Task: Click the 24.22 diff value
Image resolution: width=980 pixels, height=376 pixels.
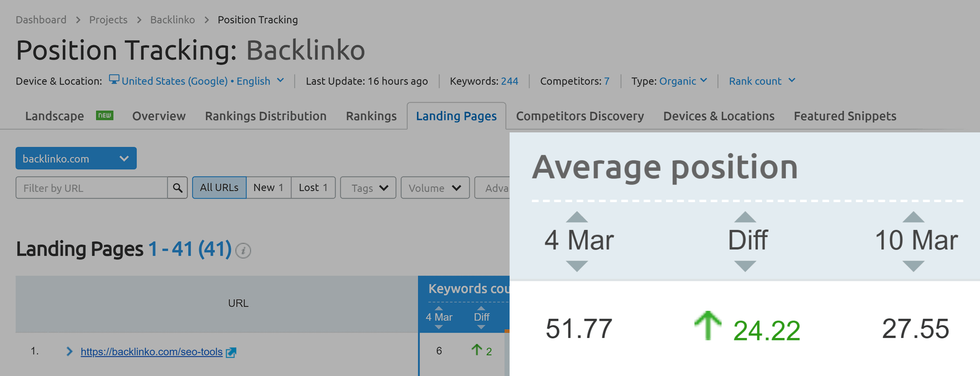Action: tap(766, 331)
